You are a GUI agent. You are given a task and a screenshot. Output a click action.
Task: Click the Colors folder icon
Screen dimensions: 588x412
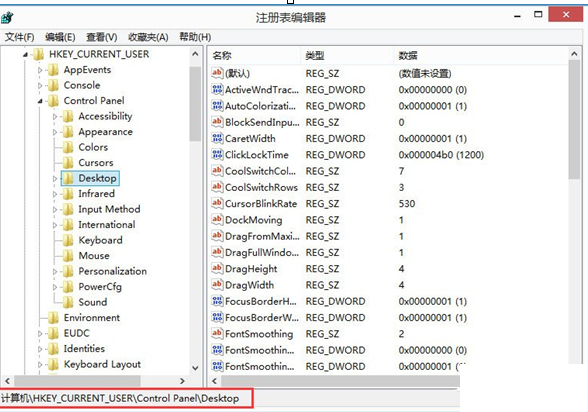click(x=68, y=147)
